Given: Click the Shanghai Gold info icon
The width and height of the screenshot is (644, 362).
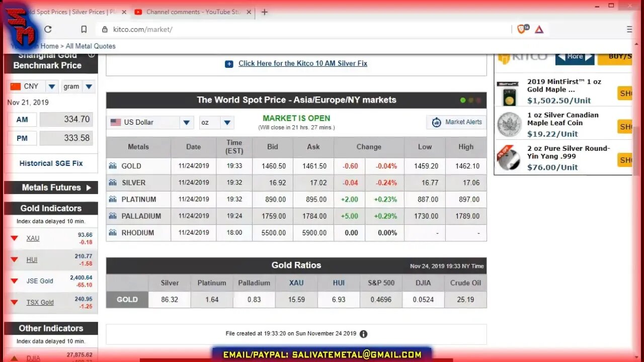Looking at the screenshot, I should [x=91, y=55].
